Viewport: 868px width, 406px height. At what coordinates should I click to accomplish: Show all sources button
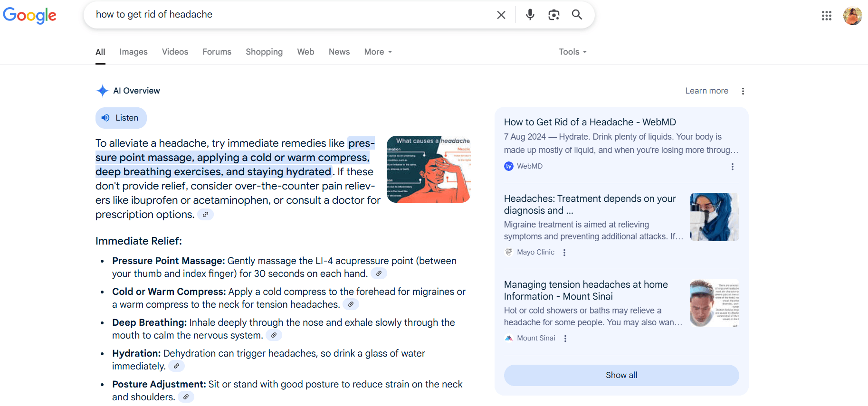[621, 375]
